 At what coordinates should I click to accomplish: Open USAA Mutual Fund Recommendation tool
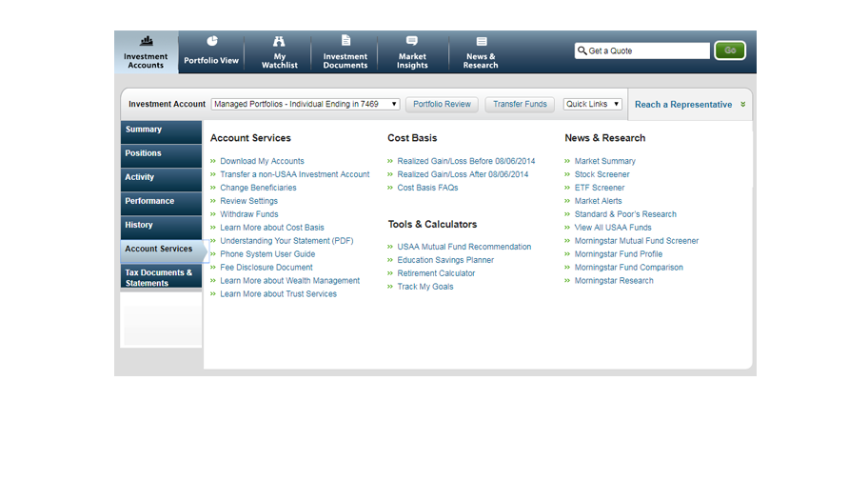point(464,247)
